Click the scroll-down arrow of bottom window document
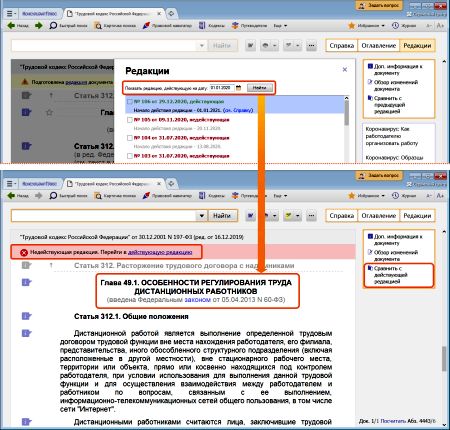The width and height of the screenshot is (450, 430). tap(444, 425)
